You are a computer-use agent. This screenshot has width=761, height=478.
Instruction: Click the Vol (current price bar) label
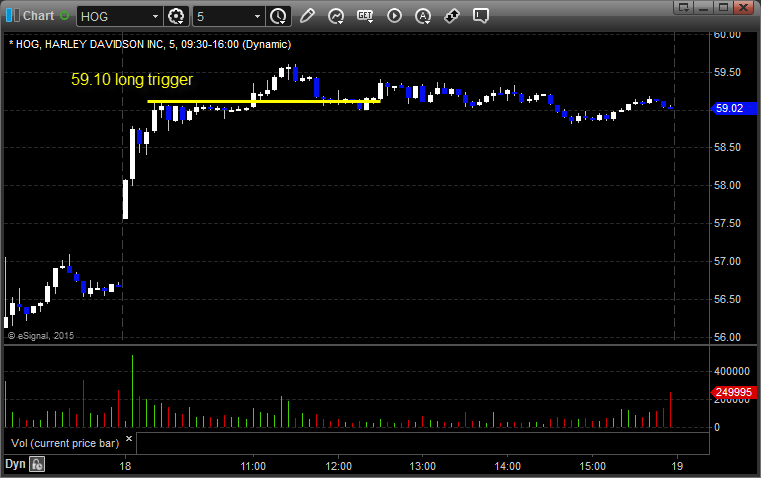click(65, 443)
